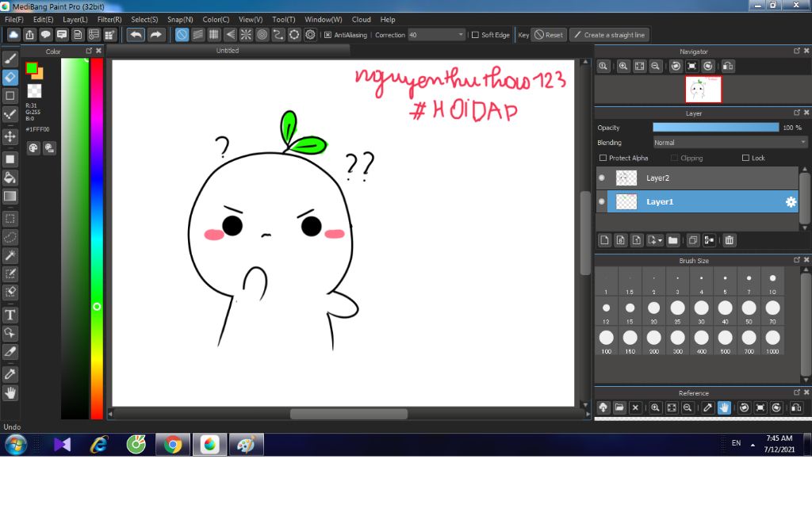The width and height of the screenshot is (812, 524).
Task: Click the cloud icon in top toolbar
Action: click(13, 35)
